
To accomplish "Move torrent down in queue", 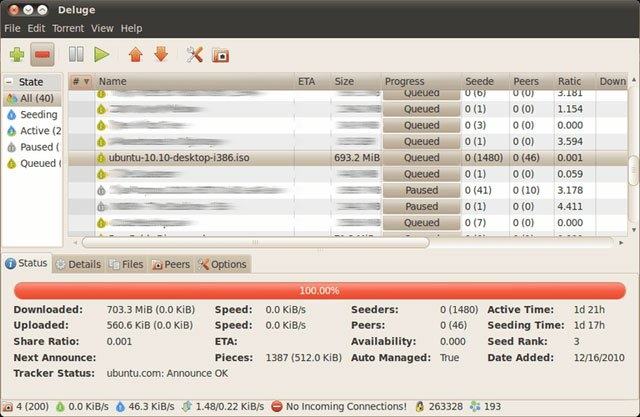I will coord(160,54).
